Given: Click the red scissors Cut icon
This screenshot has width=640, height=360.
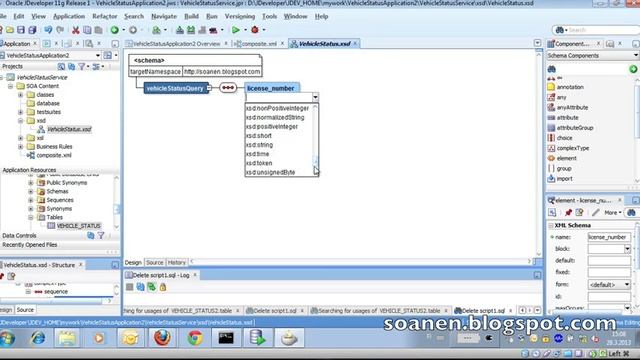Looking at the screenshot, I should pos(76,30).
